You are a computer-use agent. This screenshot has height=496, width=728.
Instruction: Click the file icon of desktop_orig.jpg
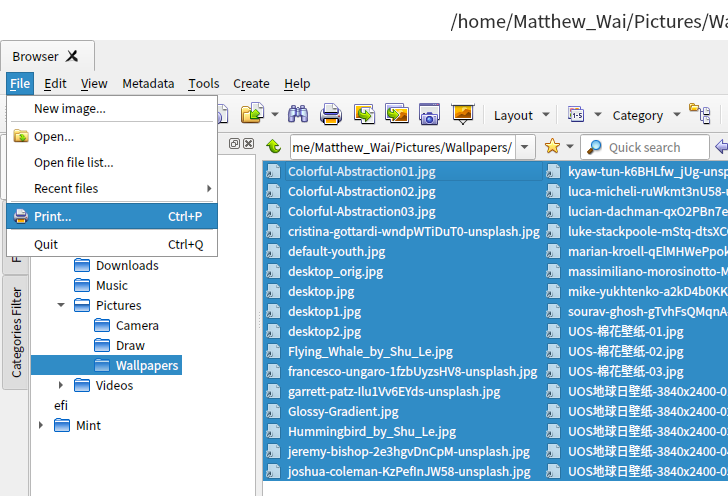click(x=273, y=272)
